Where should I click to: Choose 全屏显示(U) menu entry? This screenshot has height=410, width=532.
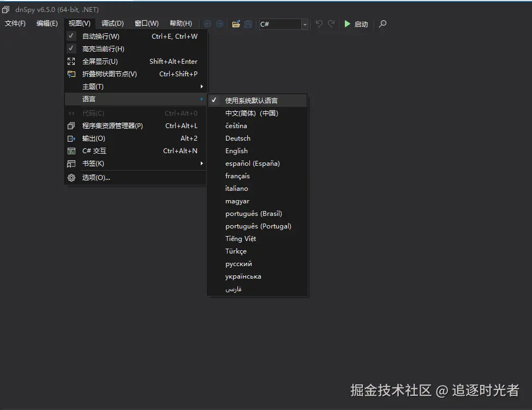click(x=135, y=62)
